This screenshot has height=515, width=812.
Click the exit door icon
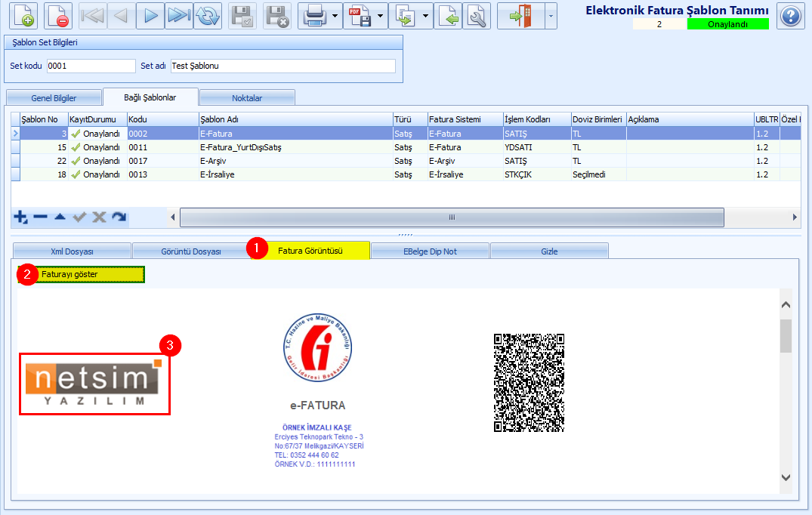coord(520,16)
